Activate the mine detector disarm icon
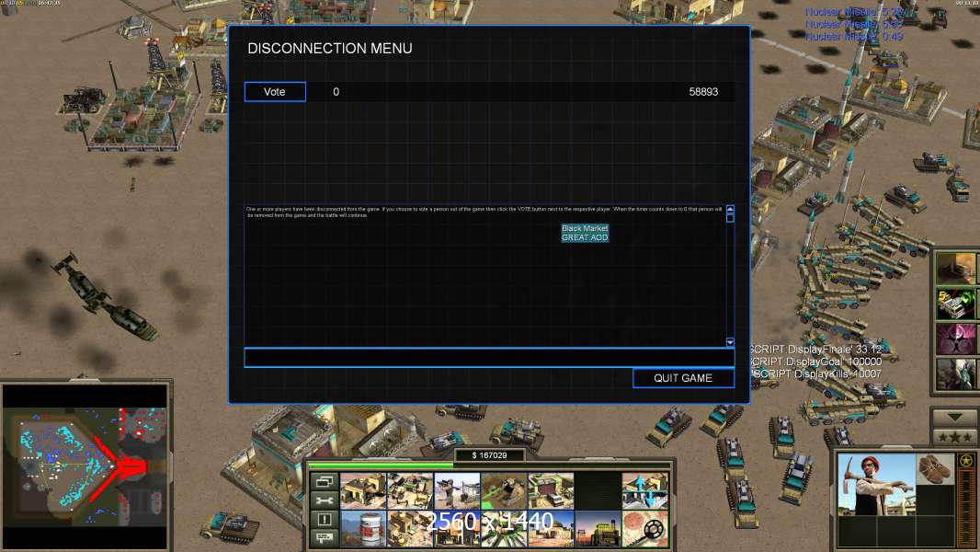980x552 pixels. point(644,528)
